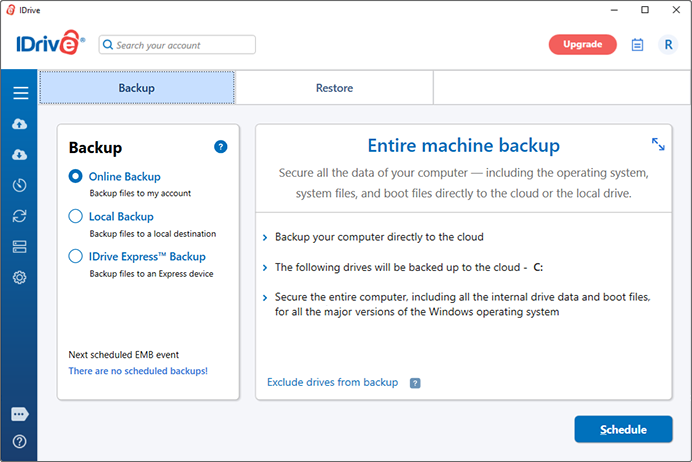The height and width of the screenshot is (462, 692).
Task: Click 'Backup files to a local destination' text
Action: pyautogui.click(x=153, y=233)
